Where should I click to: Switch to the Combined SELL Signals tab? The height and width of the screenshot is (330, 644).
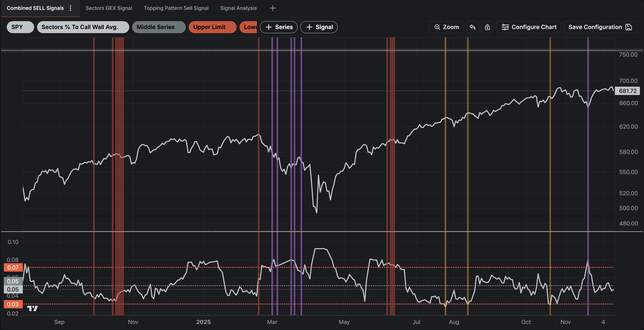tap(35, 8)
